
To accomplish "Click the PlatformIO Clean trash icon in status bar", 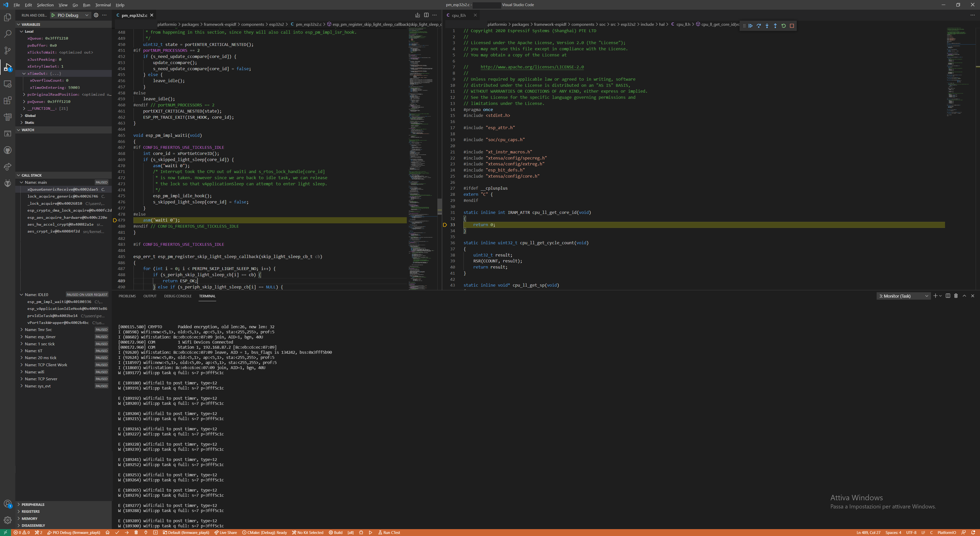I will pos(136,533).
